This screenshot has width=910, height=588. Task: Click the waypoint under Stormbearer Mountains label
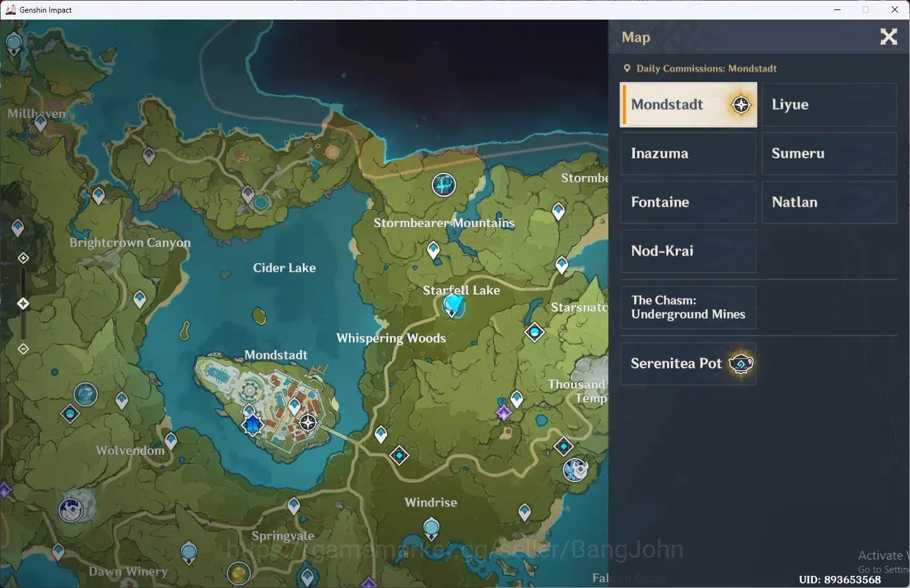[x=433, y=250]
